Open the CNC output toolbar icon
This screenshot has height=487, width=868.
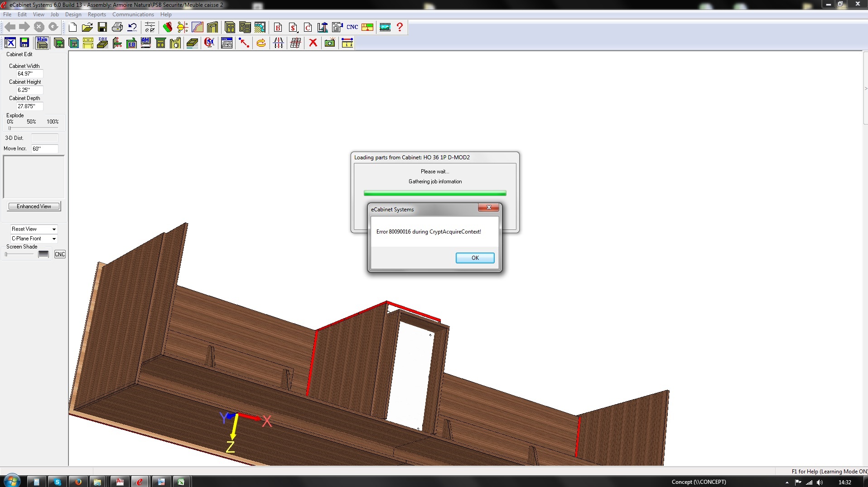(352, 27)
